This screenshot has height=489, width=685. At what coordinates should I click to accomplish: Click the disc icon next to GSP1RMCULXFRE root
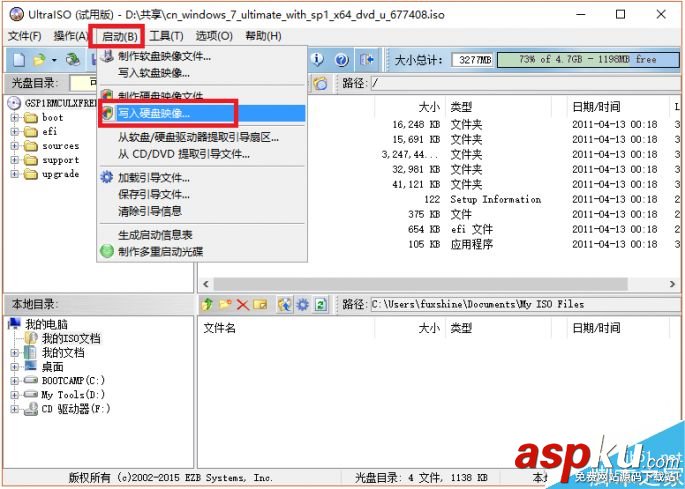pyautogui.click(x=14, y=103)
